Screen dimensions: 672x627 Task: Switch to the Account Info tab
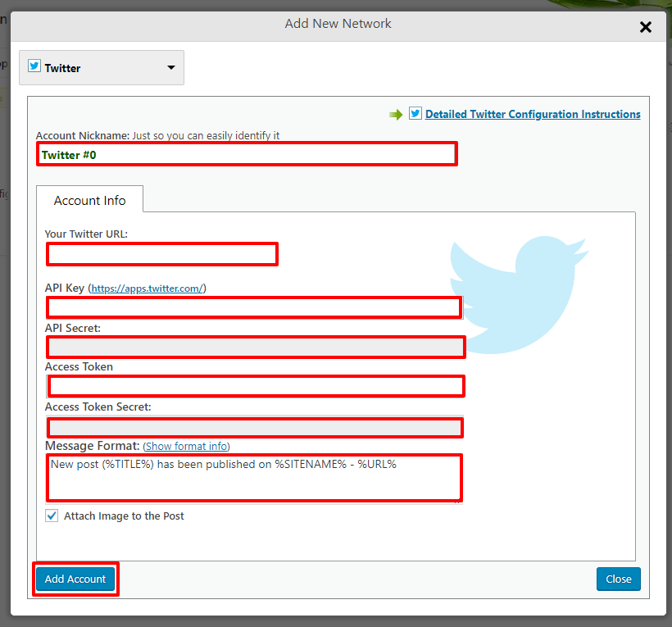(x=89, y=200)
